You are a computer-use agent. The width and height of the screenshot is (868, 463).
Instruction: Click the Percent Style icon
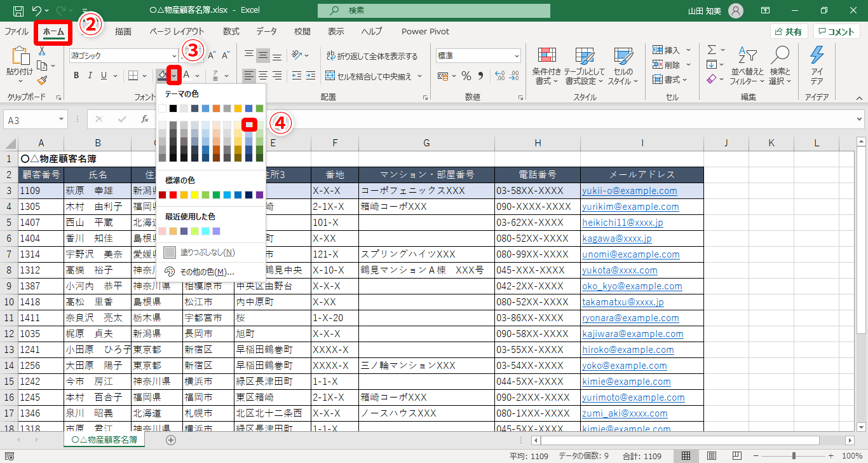[x=466, y=76]
